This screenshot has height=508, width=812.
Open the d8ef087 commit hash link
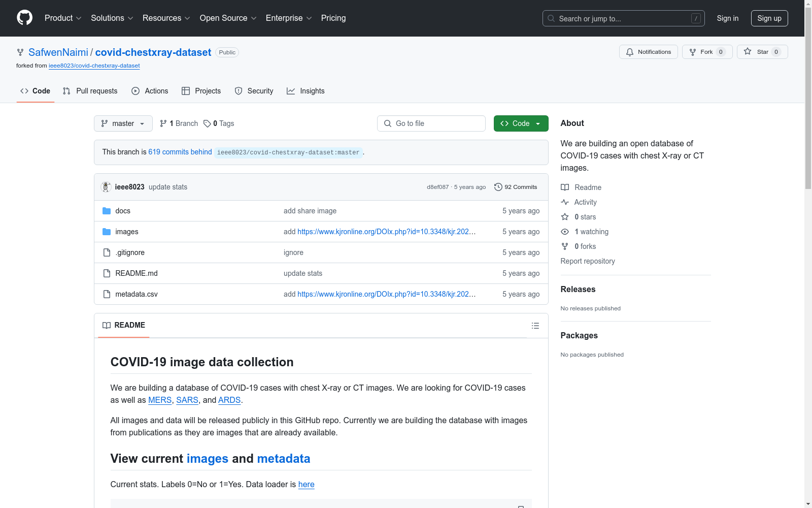pyautogui.click(x=438, y=187)
